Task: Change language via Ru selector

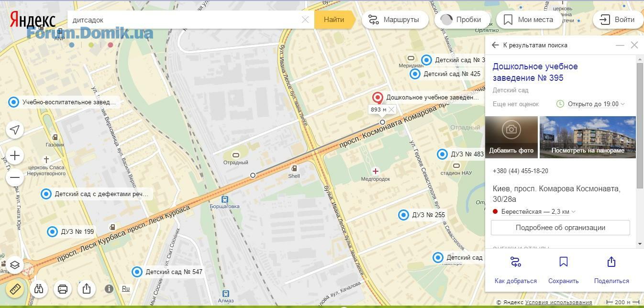Action: [x=125, y=289]
